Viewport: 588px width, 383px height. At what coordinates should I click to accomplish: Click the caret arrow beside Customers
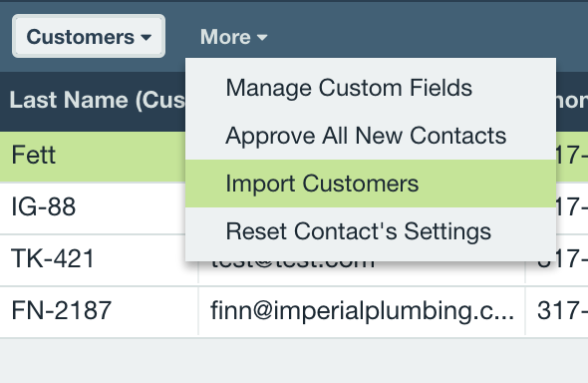coord(147,37)
